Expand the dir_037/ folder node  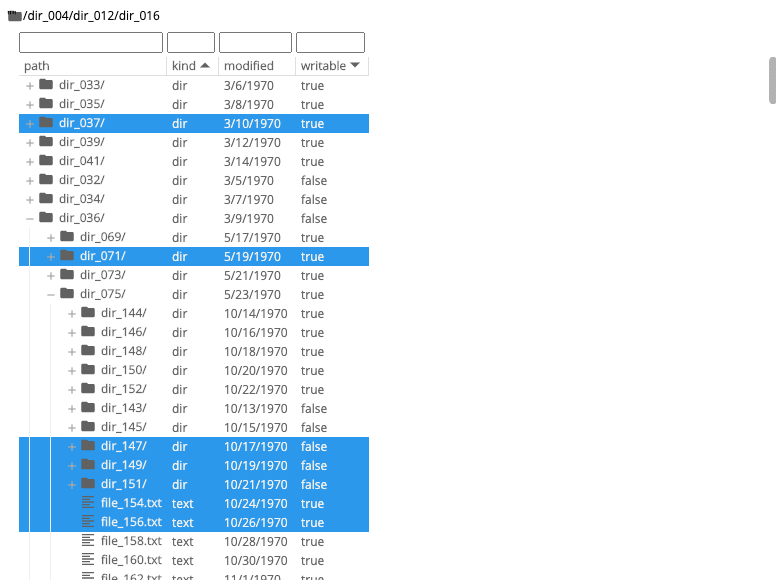pos(30,124)
